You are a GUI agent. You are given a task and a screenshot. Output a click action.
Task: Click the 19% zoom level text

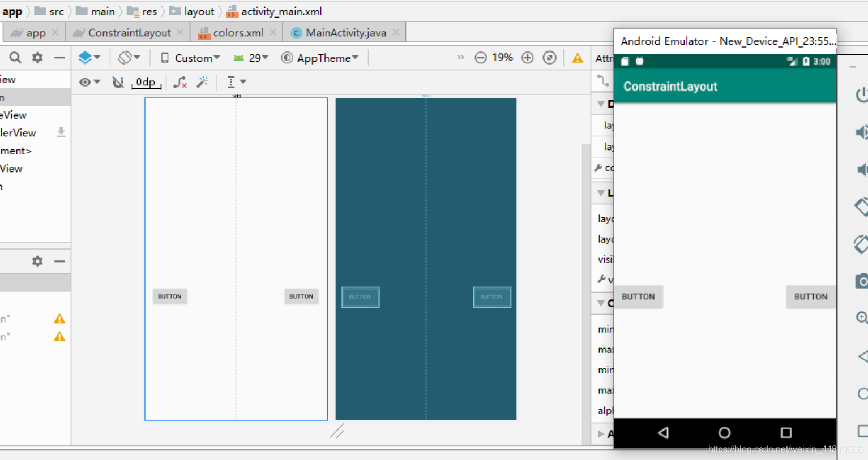pyautogui.click(x=502, y=58)
